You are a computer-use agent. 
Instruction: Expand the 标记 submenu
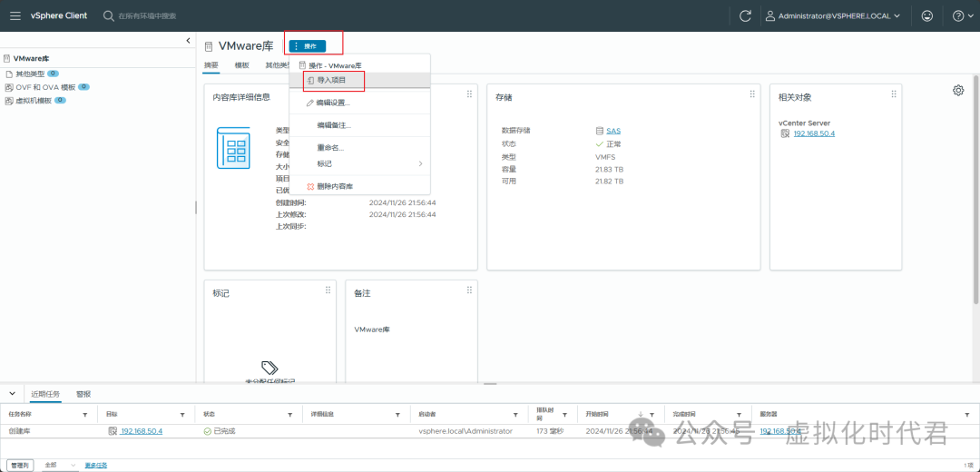[x=359, y=163]
